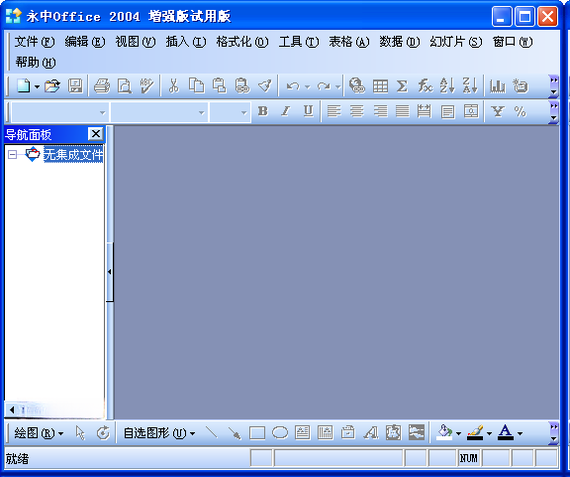This screenshot has width=570, height=477.
Task: Toggle Center alignment
Action: (x=357, y=111)
